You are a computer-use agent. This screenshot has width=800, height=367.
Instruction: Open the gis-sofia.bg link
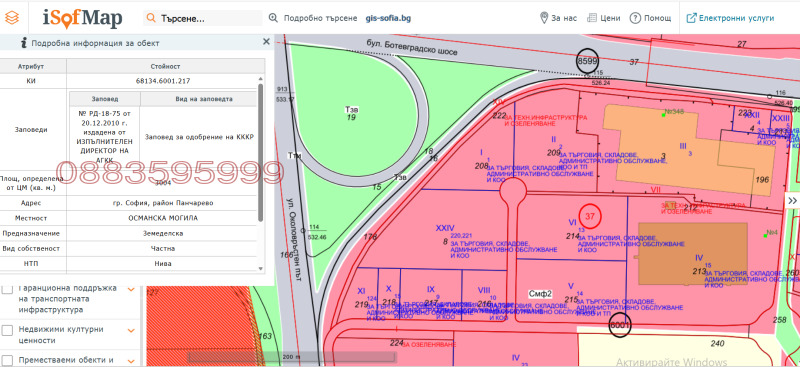tap(388, 18)
